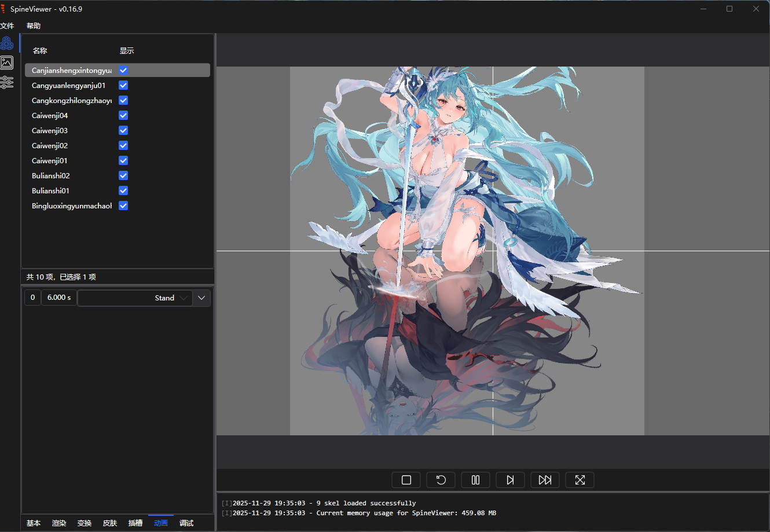Click the 共 10 项 selection status text
This screenshot has height=532, width=770.
61,277
